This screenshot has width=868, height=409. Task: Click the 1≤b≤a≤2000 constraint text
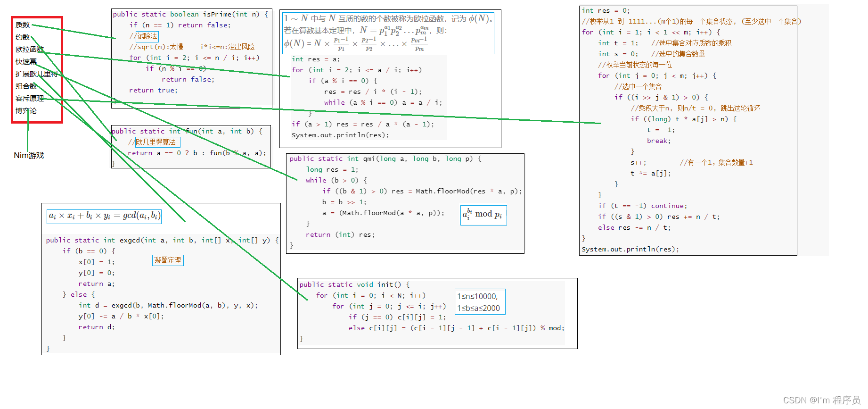tap(478, 308)
